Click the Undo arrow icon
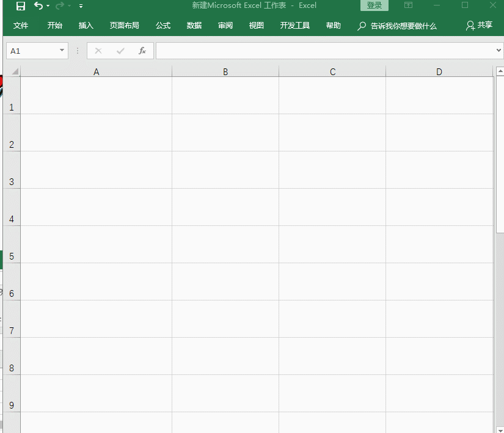 [38, 5]
